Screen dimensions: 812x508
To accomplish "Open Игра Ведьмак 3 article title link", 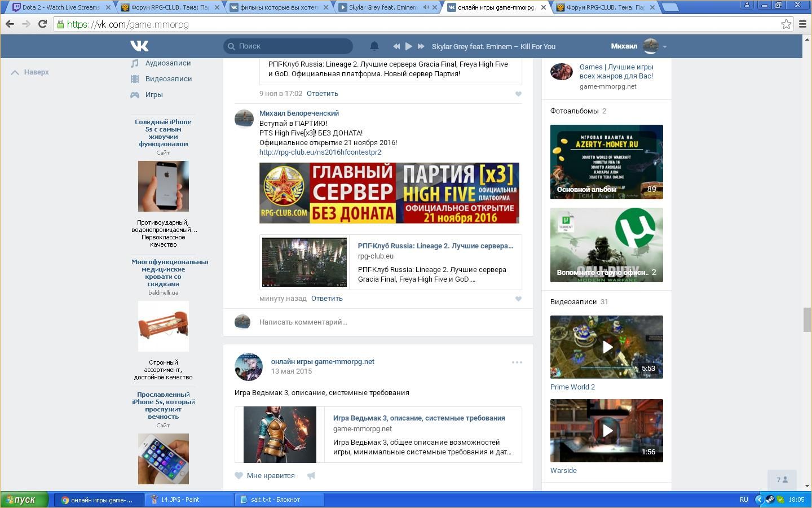I will (x=419, y=418).
